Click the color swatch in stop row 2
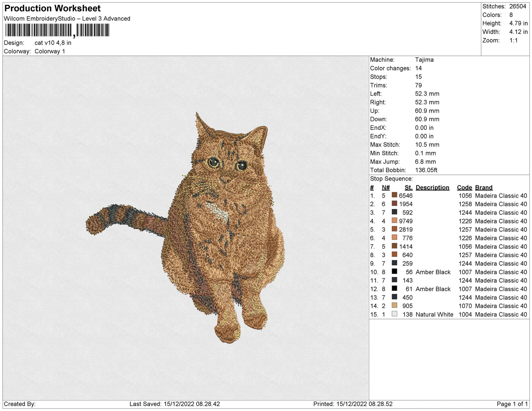The height and width of the screenshot is (411, 532). point(394,204)
